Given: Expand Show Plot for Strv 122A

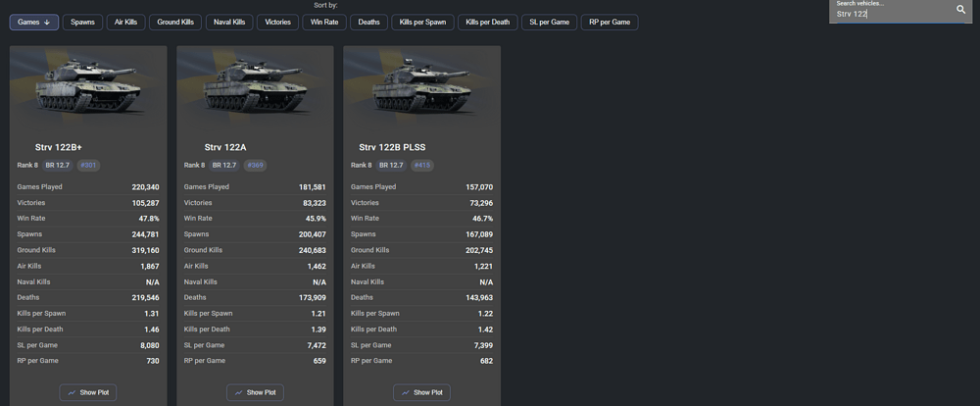Looking at the screenshot, I should 255,392.
